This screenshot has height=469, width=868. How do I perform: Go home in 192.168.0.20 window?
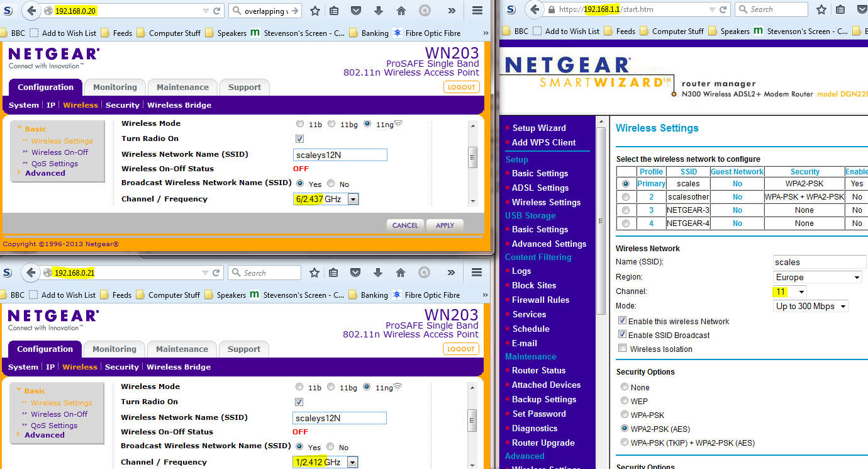pyautogui.click(x=401, y=11)
